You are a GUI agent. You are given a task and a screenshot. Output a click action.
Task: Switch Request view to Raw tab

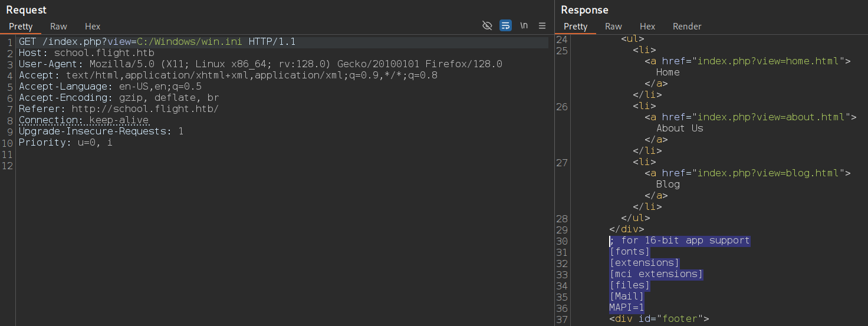(x=58, y=27)
